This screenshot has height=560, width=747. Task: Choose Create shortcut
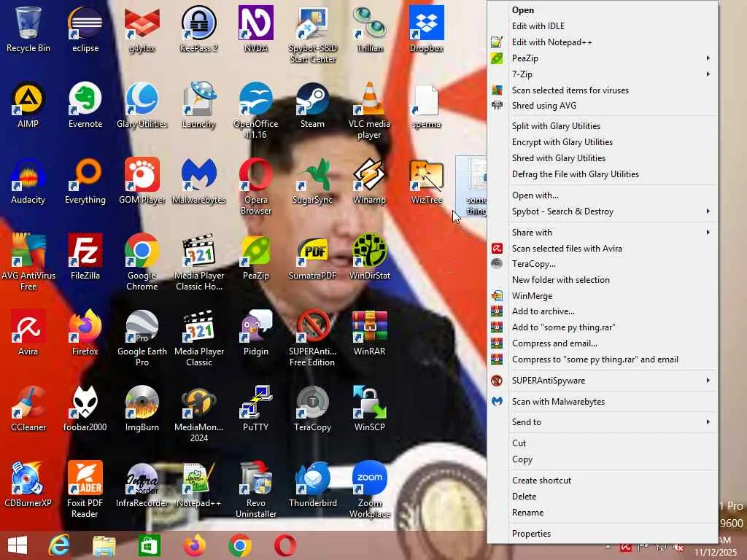(602, 481)
